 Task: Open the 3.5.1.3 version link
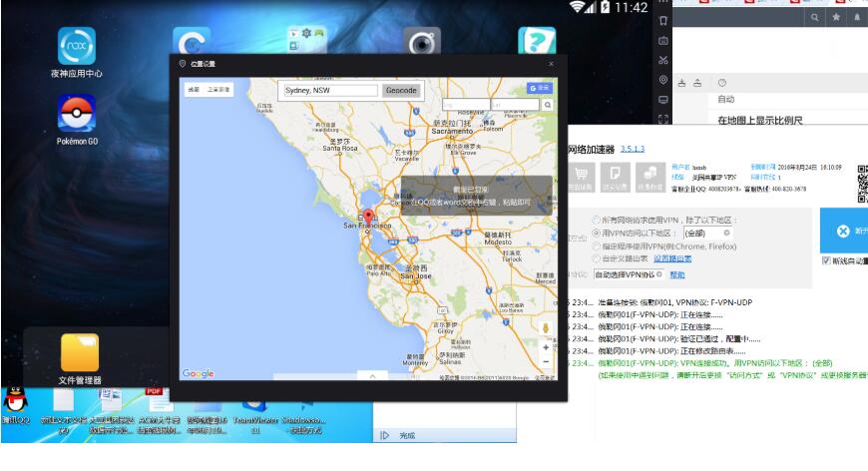633,149
